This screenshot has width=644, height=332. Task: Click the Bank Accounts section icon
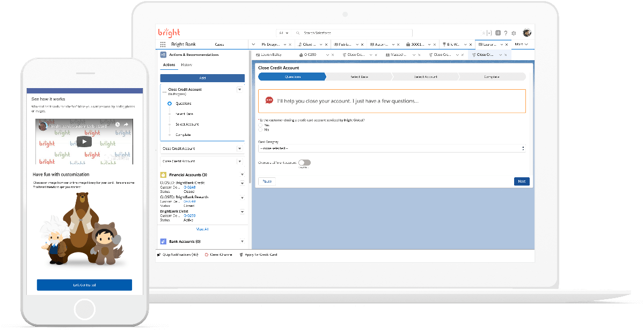[x=163, y=242]
